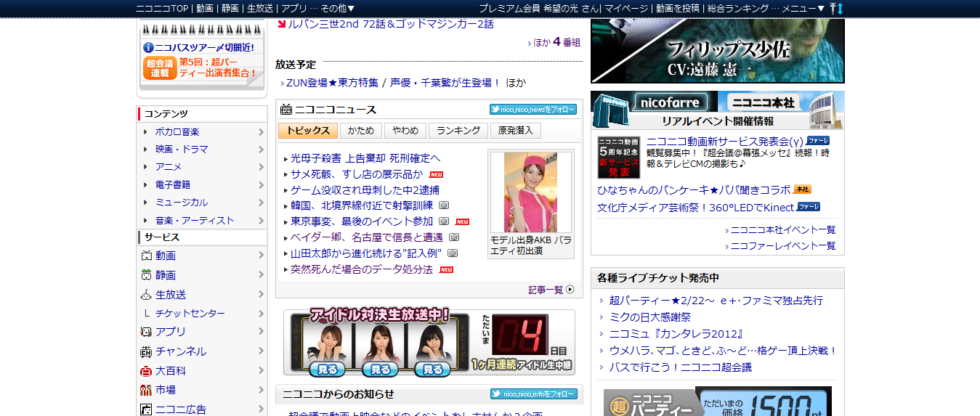This screenshot has height=416, width=980.
Task: Open the メニュー▼ dropdown
Action: tap(803, 8)
